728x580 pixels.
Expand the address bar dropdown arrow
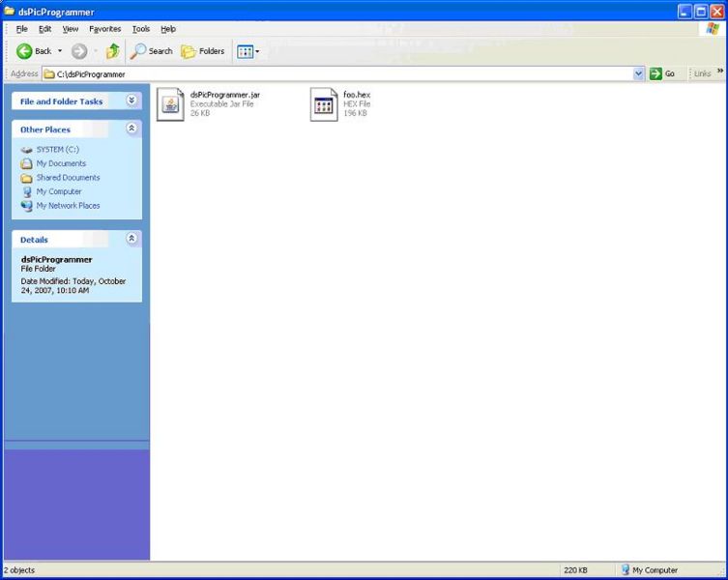click(x=639, y=73)
